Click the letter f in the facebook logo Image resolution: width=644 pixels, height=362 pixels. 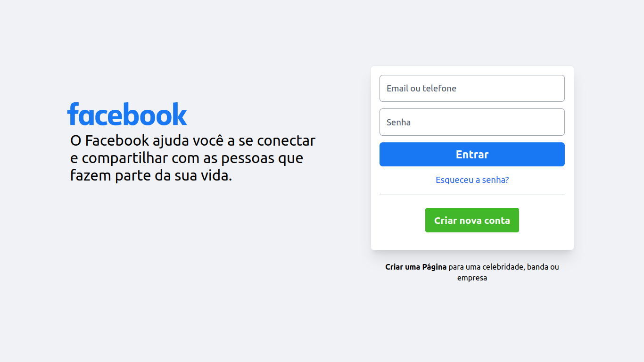(72, 114)
